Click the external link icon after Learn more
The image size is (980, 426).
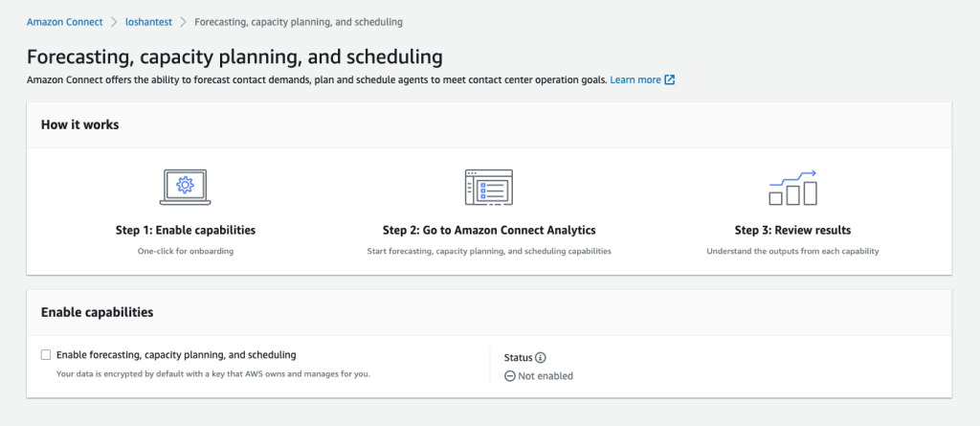tap(670, 80)
